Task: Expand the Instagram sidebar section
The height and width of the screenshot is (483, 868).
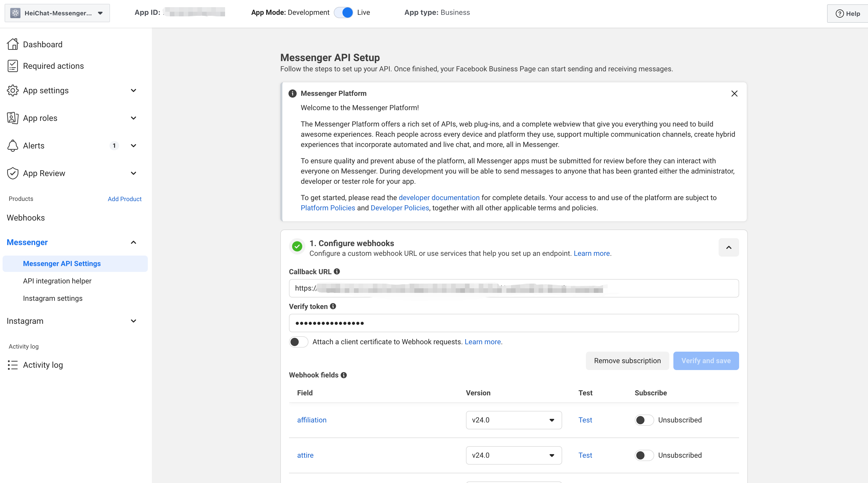Action: point(133,321)
